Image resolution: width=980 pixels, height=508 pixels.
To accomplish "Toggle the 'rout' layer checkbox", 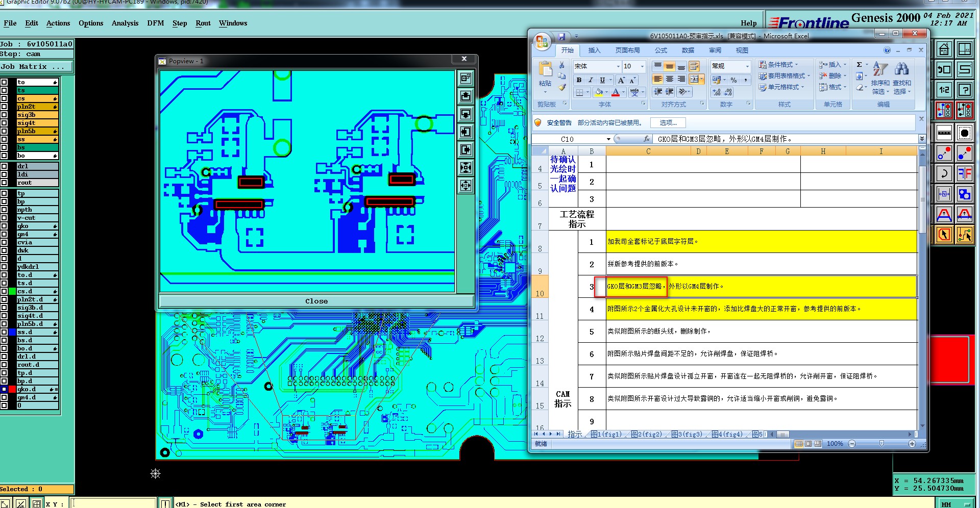I will tap(4, 183).
